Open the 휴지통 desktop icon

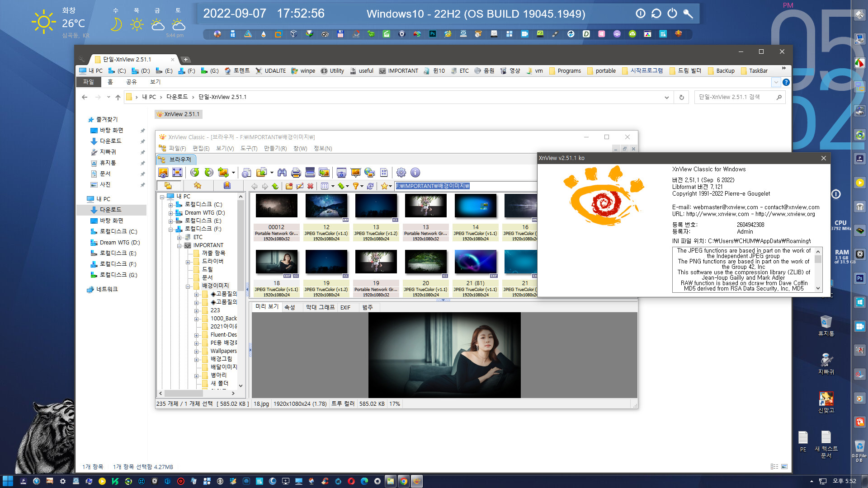(x=826, y=326)
